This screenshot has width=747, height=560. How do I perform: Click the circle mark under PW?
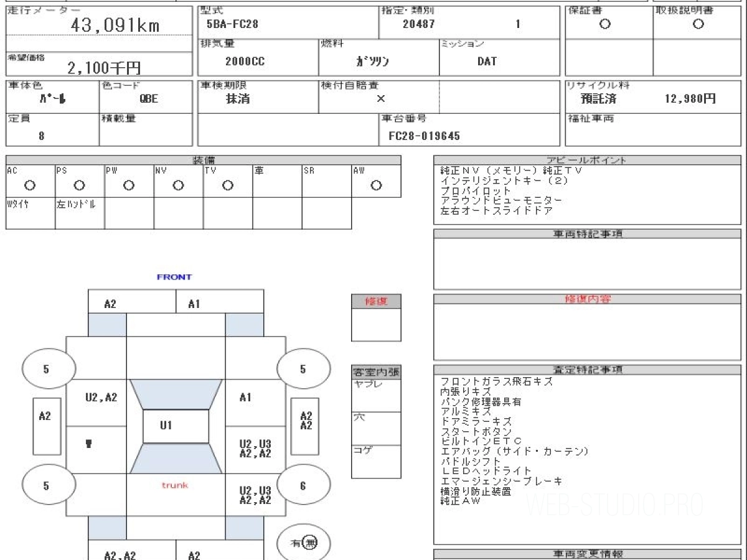[x=129, y=185]
